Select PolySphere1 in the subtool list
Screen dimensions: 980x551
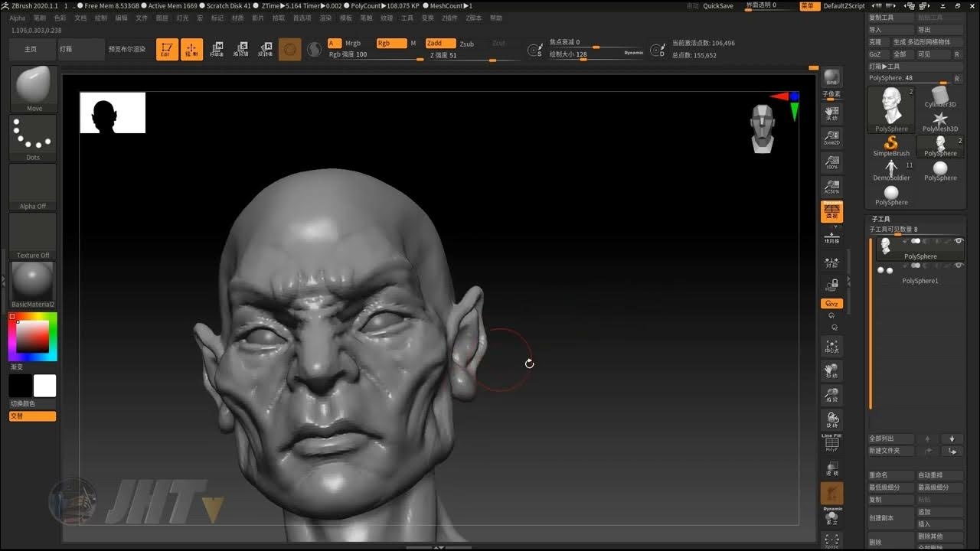click(921, 280)
